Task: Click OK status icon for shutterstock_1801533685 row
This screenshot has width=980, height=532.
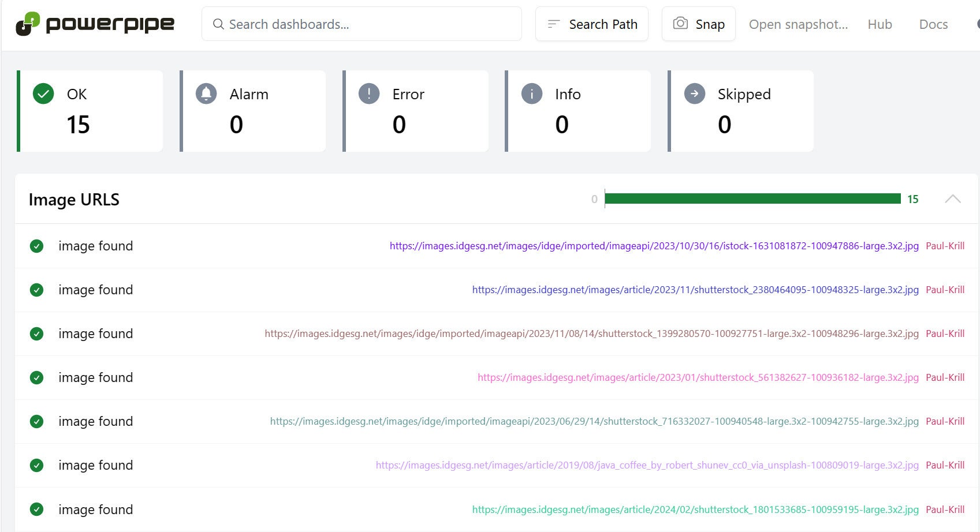Action: pyautogui.click(x=36, y=509)
